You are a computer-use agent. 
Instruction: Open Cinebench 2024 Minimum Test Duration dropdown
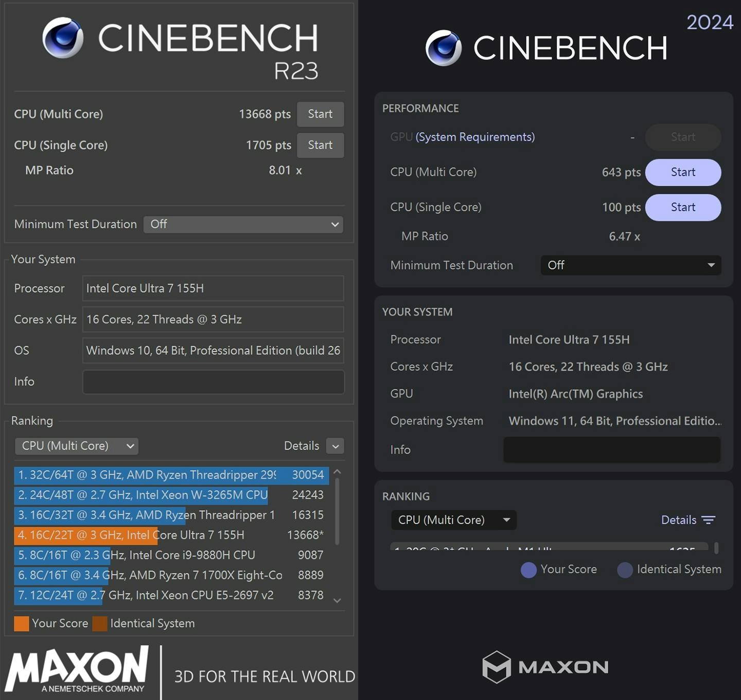[630, 265]
